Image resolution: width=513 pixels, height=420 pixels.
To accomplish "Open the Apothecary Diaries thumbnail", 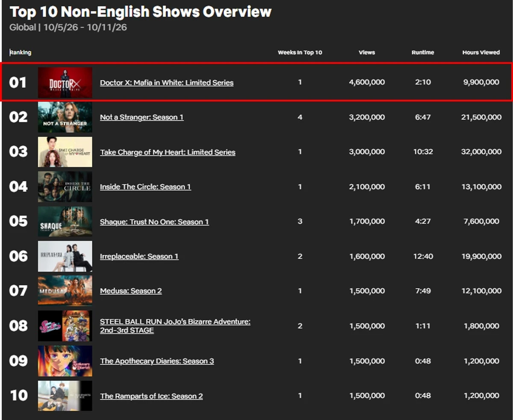I will (65, 361).
